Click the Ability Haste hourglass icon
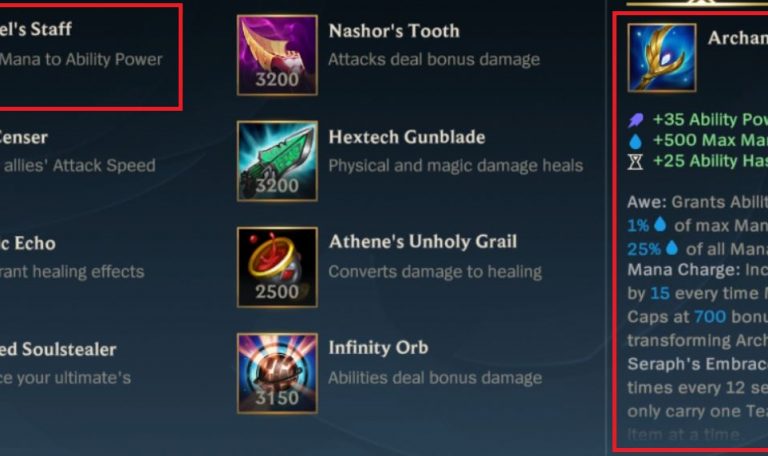Image resolution: width=768 pixels, height=456 pixels. (635, 161)
